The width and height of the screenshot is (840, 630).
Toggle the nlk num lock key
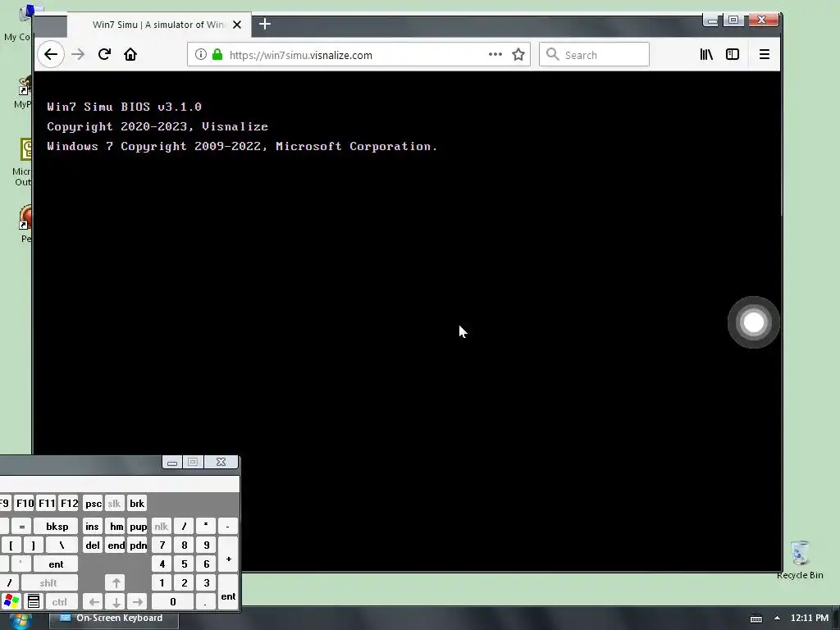click(x=162, y=526)
